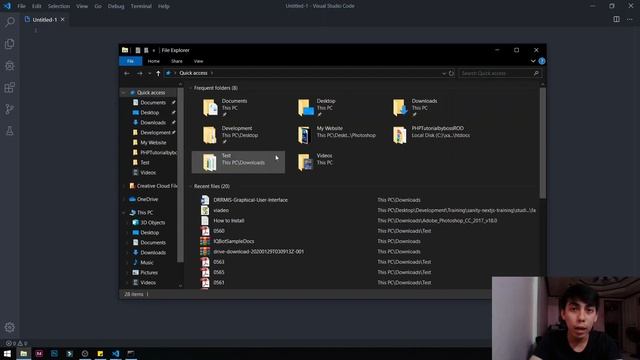Click File Explorer help question icon
640x360 pixels.
point(542,61)
